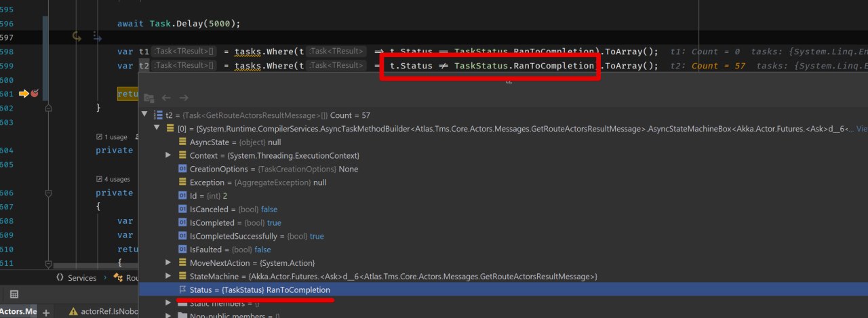
Task: Click the plus button next to the Actors.Me tab
Action: point(46,313)
